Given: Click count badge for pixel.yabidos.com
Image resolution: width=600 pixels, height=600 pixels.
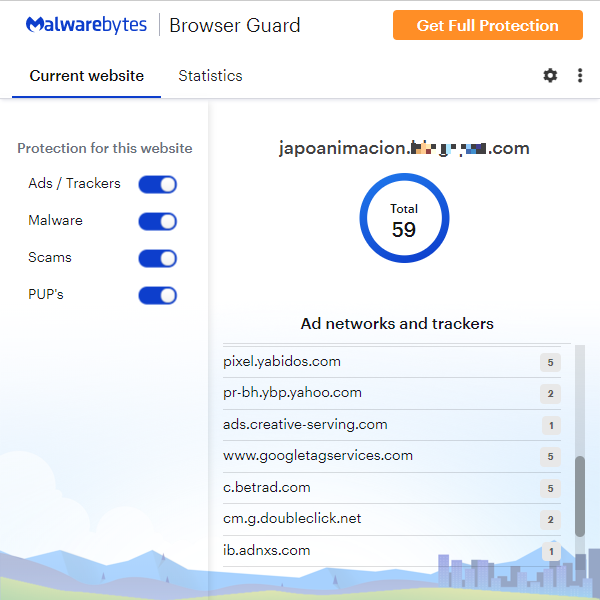Looking at the screenshot, I should (x=550, y=362).
